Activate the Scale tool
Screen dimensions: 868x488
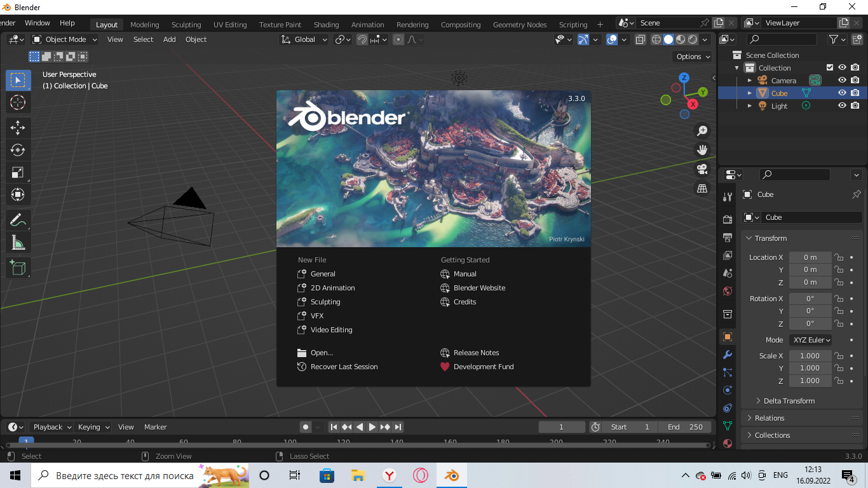point(18,172)
